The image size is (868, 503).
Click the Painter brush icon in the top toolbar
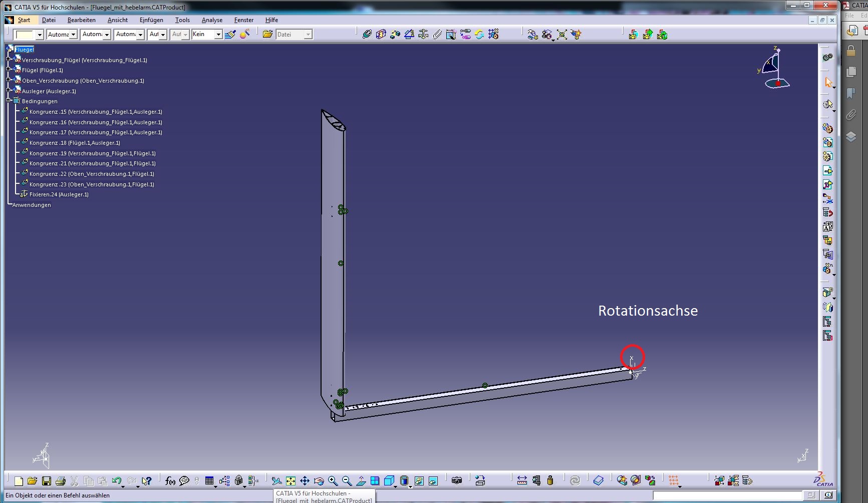(x=230, y=34)
